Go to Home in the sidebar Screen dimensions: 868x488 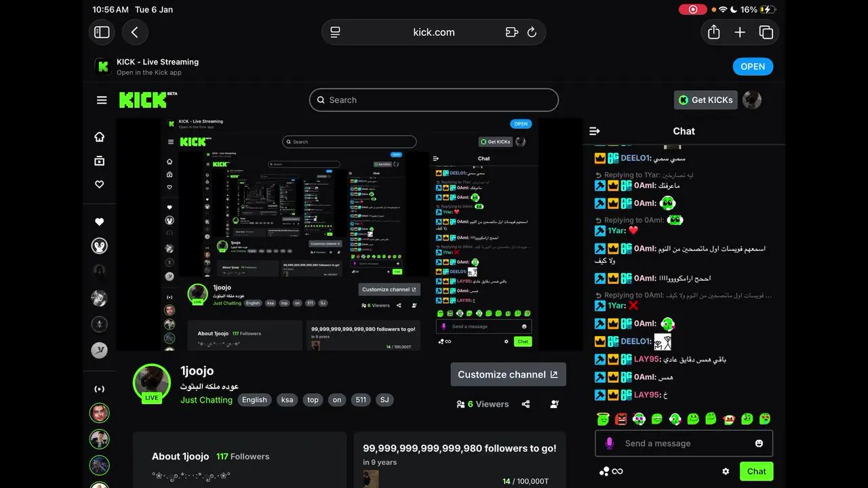(x=100, y=137)
